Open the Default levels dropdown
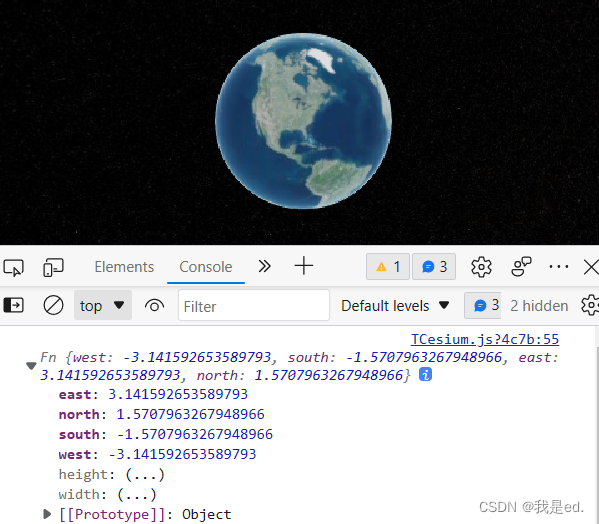This screenshot has width=599, height=524. click(395, 306)
